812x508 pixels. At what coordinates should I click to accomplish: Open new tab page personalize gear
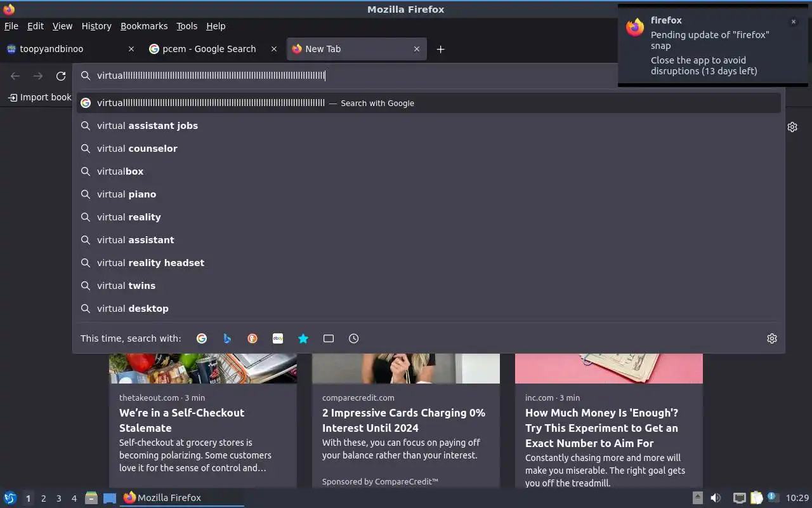(792, 127)
